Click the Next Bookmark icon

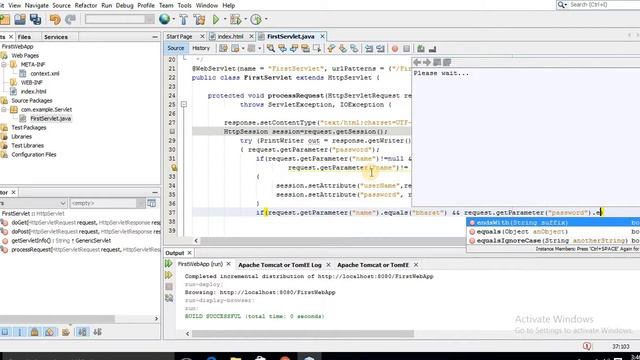tap(342, 49)
